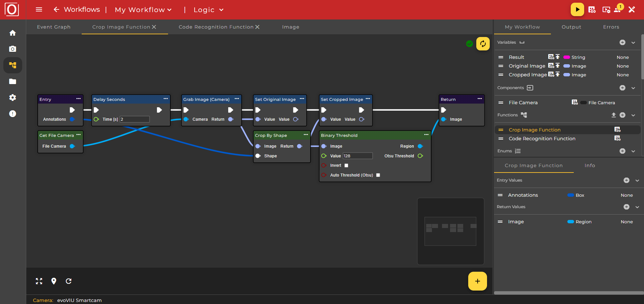Click the yellow refresh graph button
Image resolution: width=644 pixels, height=304 pixels.
[483, 44]
